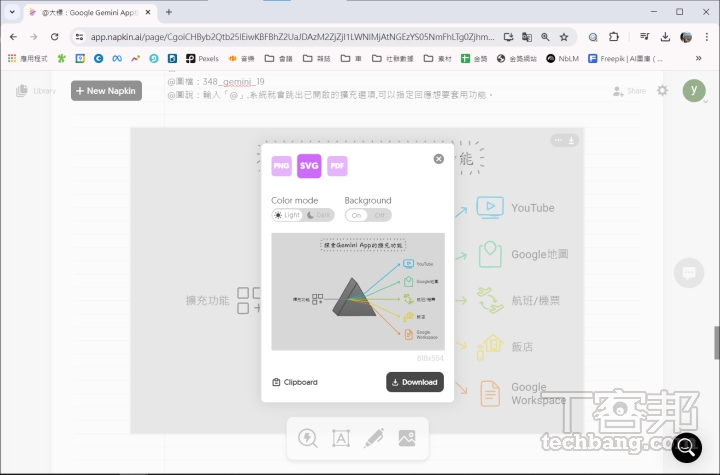The width and height of the screenshot is (720, 475).
Task: Switch color mode to Light
Action: 287,215
